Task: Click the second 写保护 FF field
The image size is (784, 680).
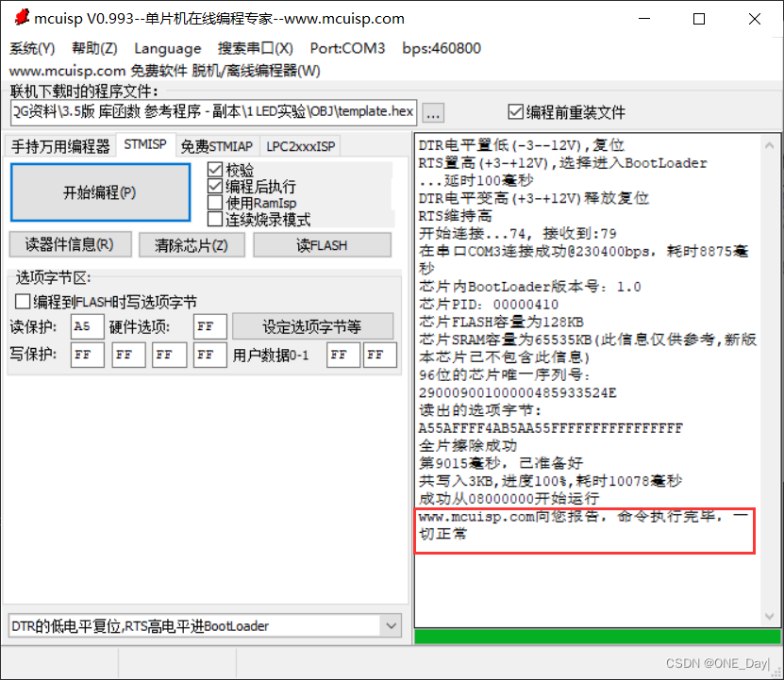Action: [128, 355]
